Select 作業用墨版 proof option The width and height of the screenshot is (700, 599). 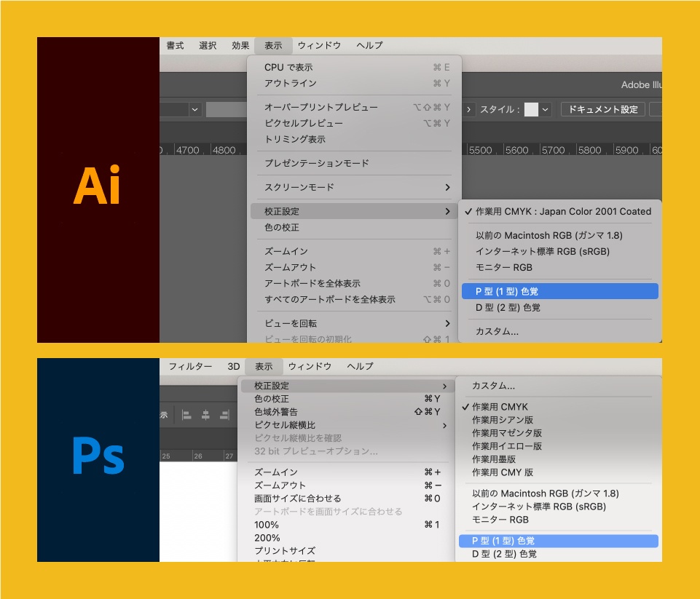point(559,459)
